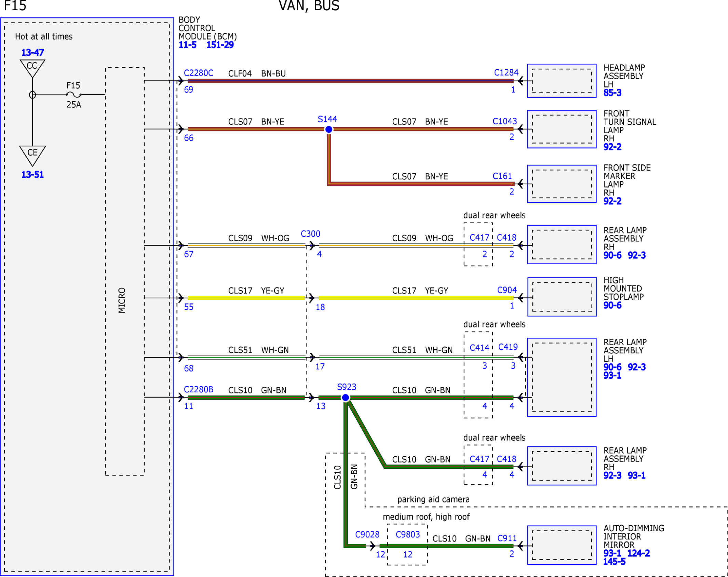
Task: Open 90-6 under Rear Lamp Assembly LH
Action: [612, 367]
